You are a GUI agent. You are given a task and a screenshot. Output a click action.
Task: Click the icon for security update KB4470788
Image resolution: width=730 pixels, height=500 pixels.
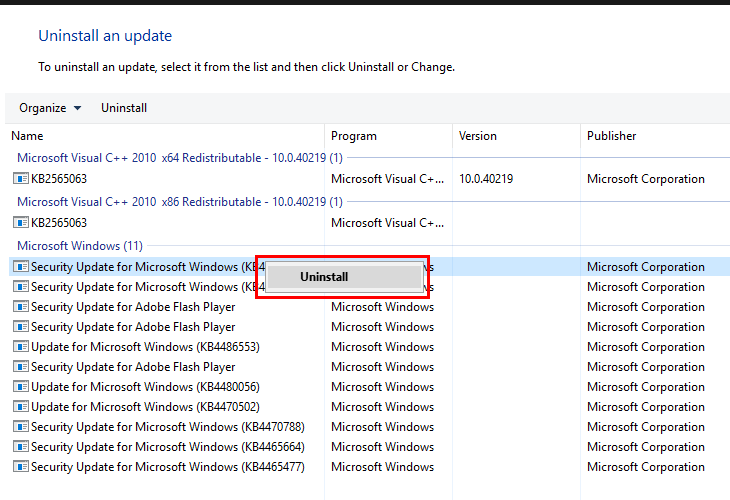point(20,427)
